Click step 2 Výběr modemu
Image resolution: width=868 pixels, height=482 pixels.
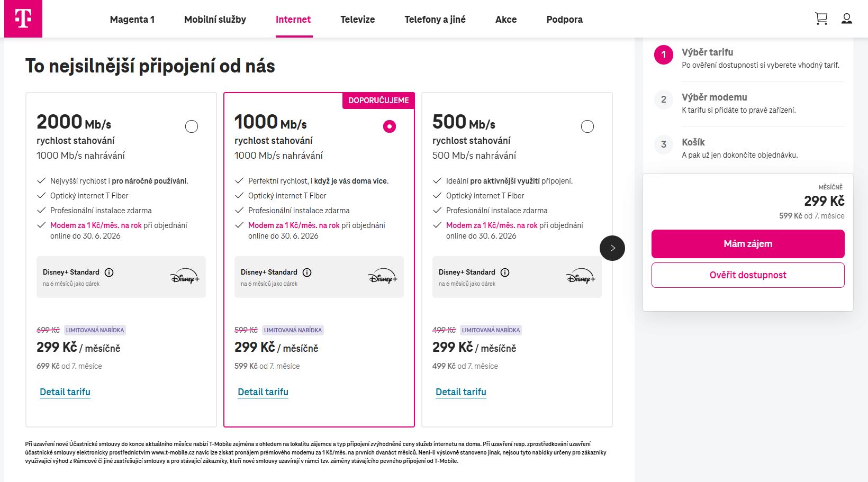[x=714, y=98]
